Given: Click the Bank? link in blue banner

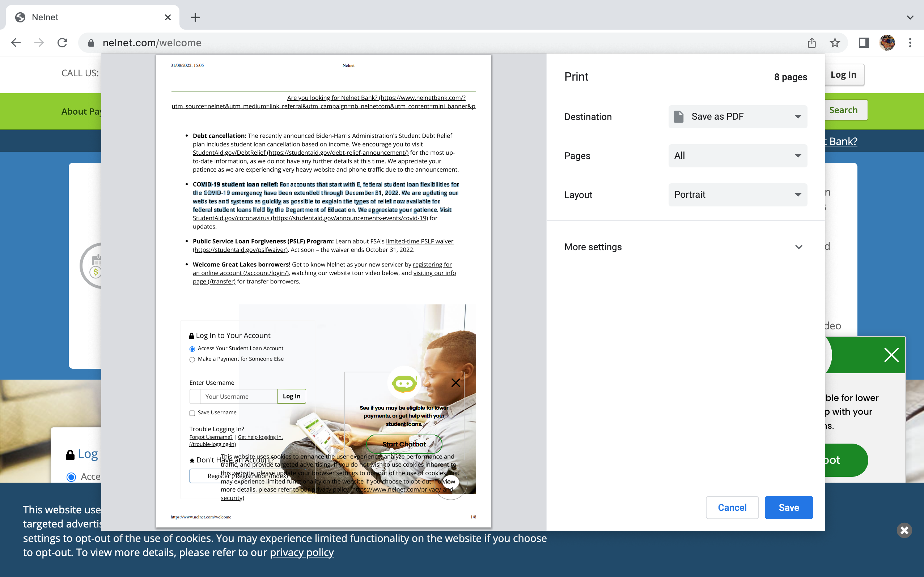Looking at the screenshot, I should 842,141.
